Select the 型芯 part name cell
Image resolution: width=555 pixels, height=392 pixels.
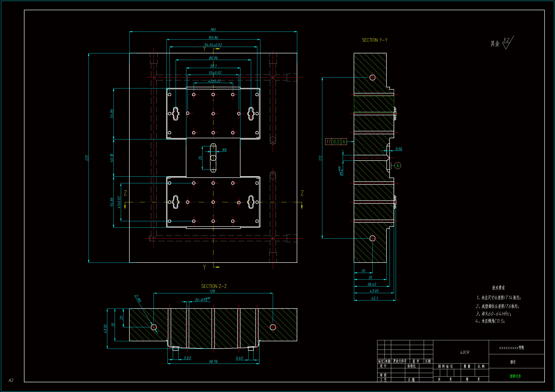click(x=513, y=362)
